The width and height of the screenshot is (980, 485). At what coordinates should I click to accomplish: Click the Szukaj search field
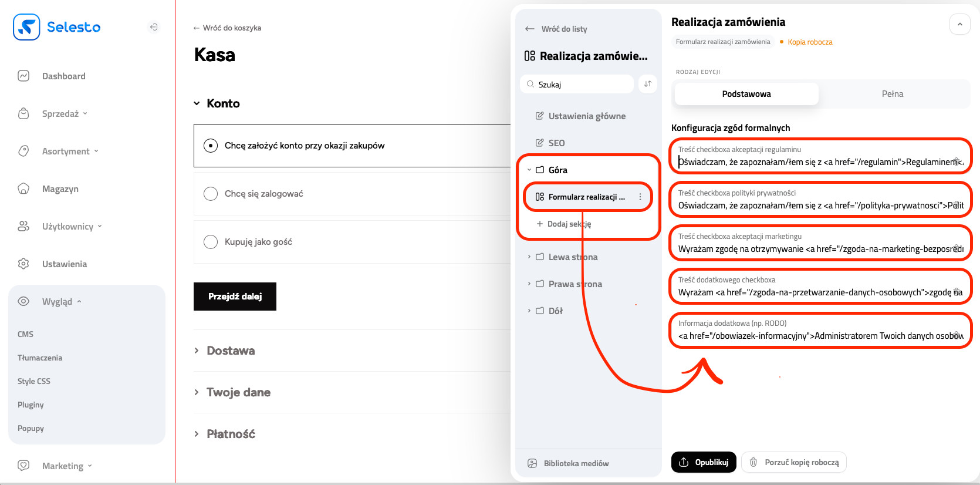581,85
